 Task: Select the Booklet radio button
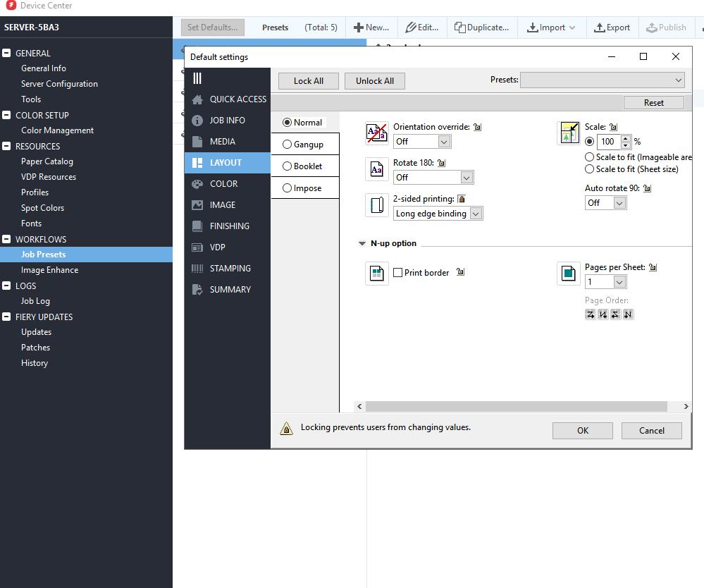coord(287,166)
